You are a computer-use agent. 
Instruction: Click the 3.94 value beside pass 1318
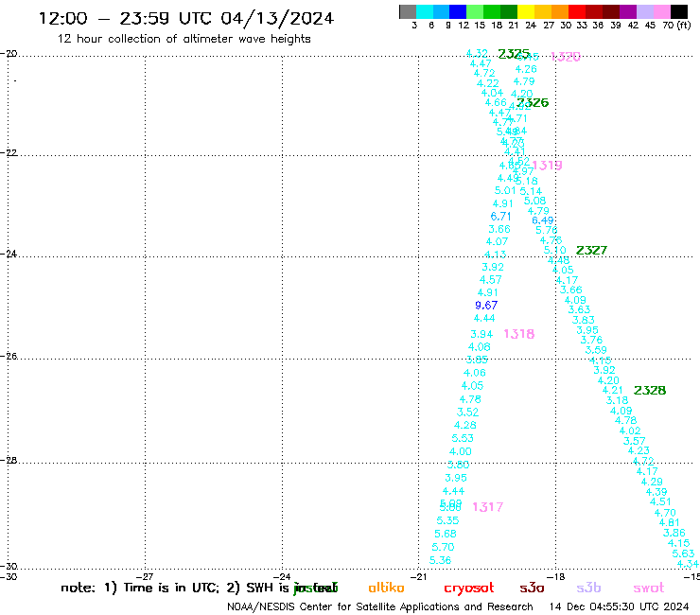481,334
